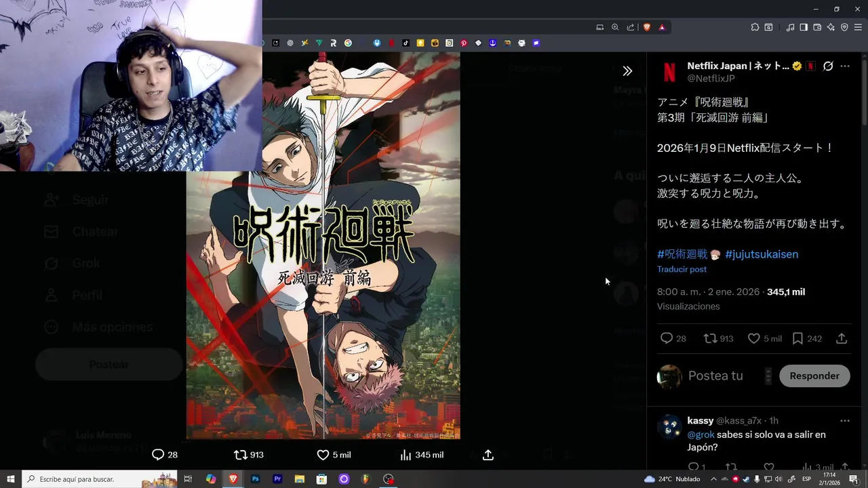Open Brave Rewards triangle icon

tap(662, 27)
